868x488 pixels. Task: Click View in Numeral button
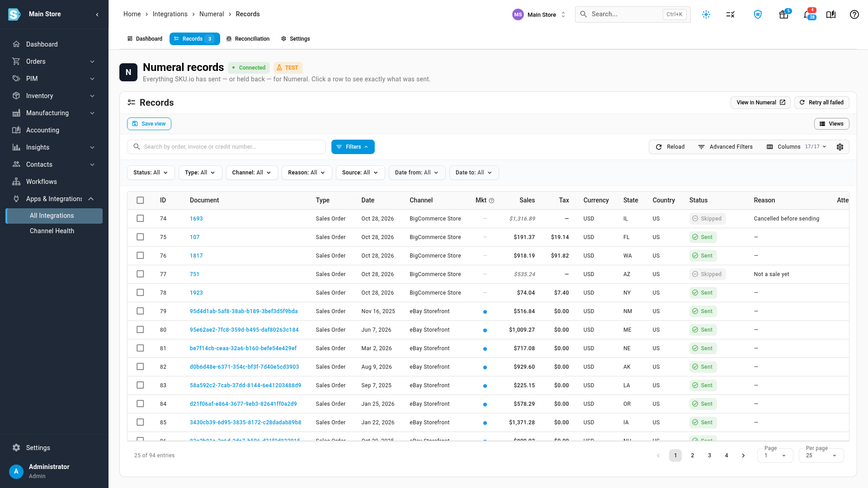760,103
